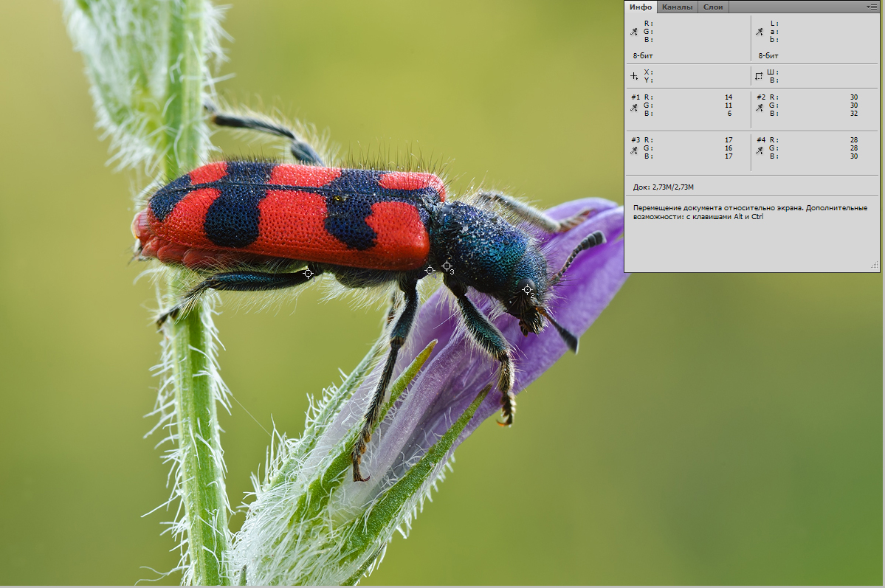Click color sampler marker 3 on the image
885x588 pixels.
pos(447,266)
